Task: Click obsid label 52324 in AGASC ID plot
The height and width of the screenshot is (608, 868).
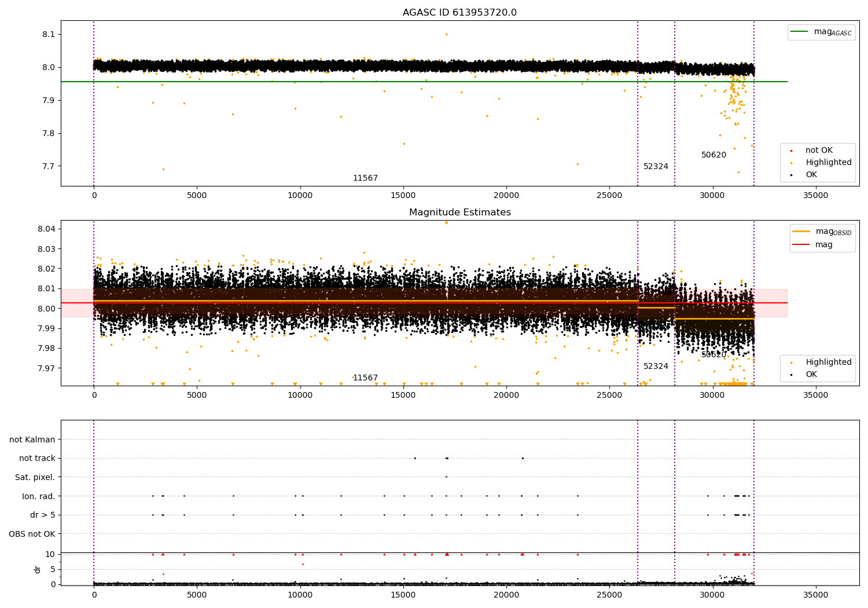Action: [656, 167]
